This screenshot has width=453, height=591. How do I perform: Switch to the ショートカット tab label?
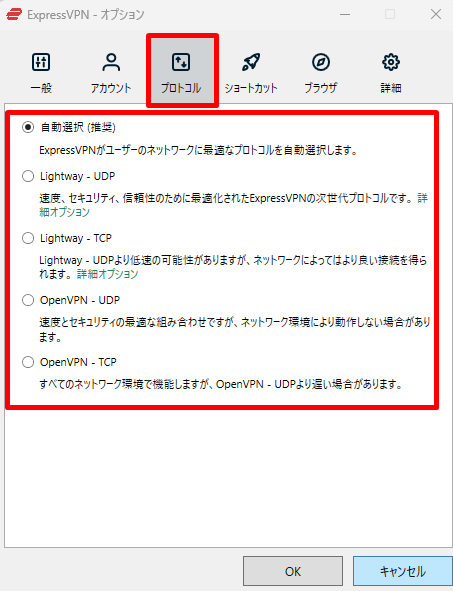click(x=251, y=88)
